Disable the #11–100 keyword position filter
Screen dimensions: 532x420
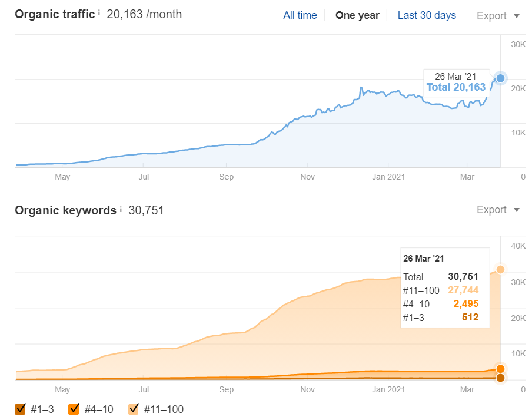click(134, 408)
